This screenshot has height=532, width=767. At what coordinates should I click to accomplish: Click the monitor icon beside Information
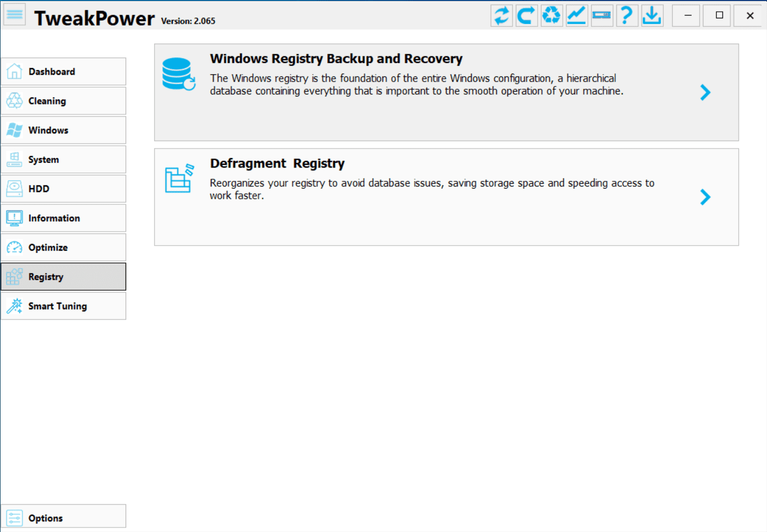(x=15, y=218)
